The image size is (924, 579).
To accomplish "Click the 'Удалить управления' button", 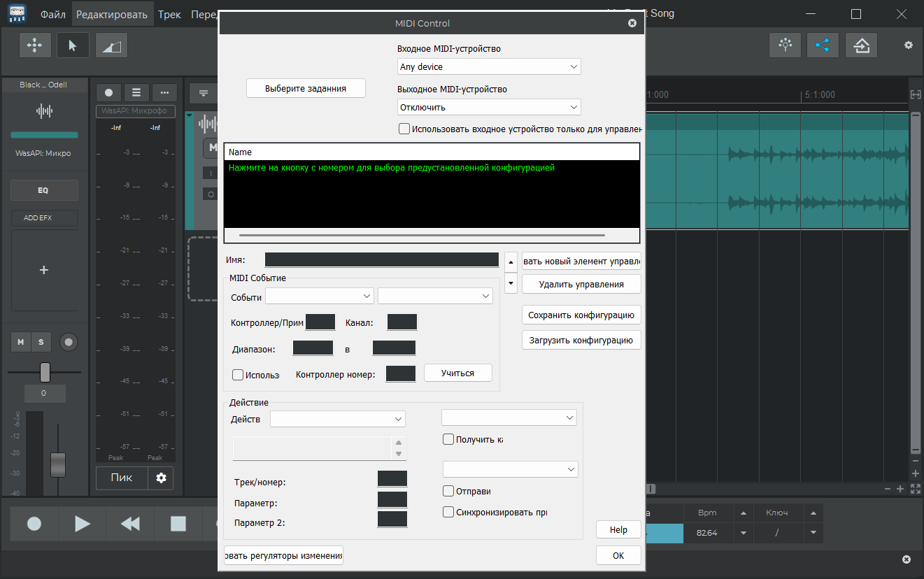I will click(581, 284).
